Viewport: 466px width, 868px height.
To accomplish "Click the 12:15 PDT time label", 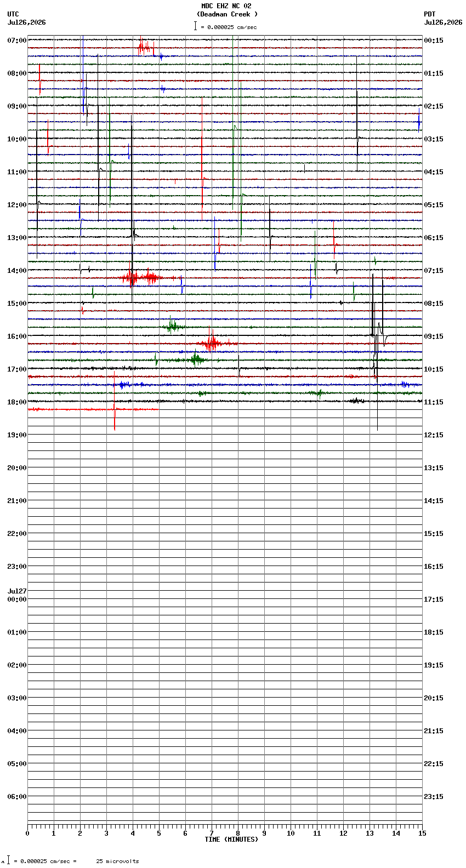I will 434,435.
